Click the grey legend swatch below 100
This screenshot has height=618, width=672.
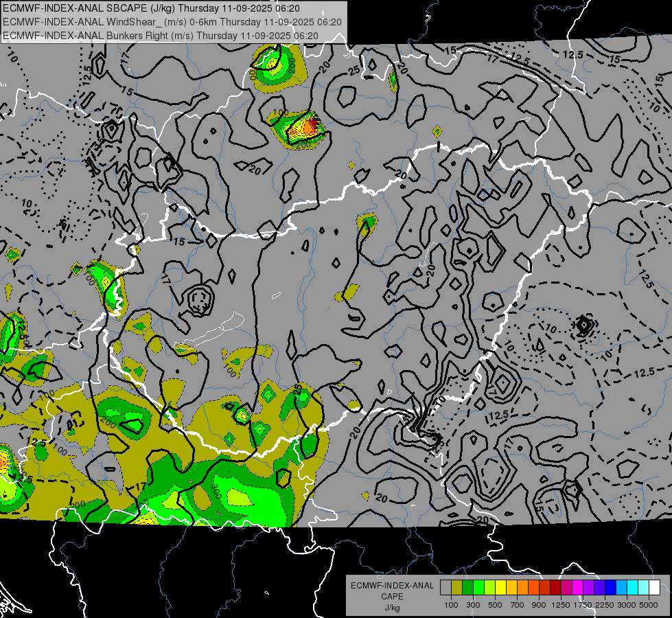[x=445, y=588]
